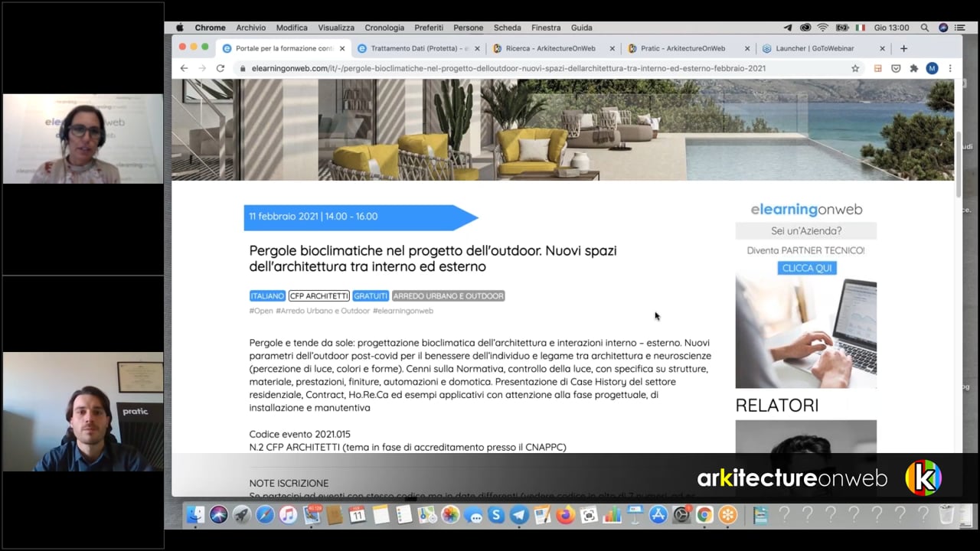The width and height of the screenshot is (980, 551).
Task: Open the Cronologia menu
Action: click(x=384, y=28)
